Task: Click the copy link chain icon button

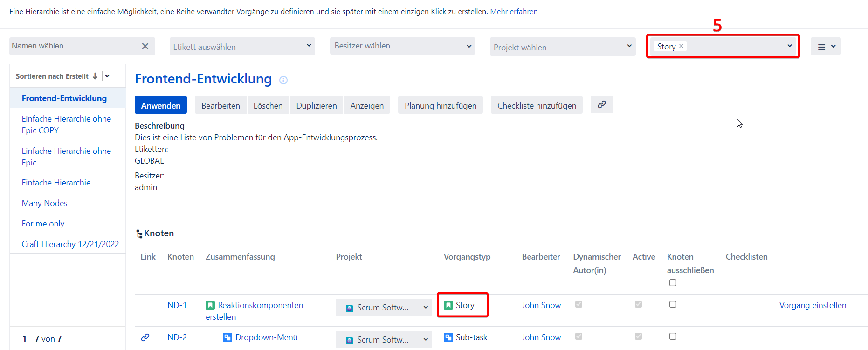Action: pyautogui.click(x=601, y=105)
